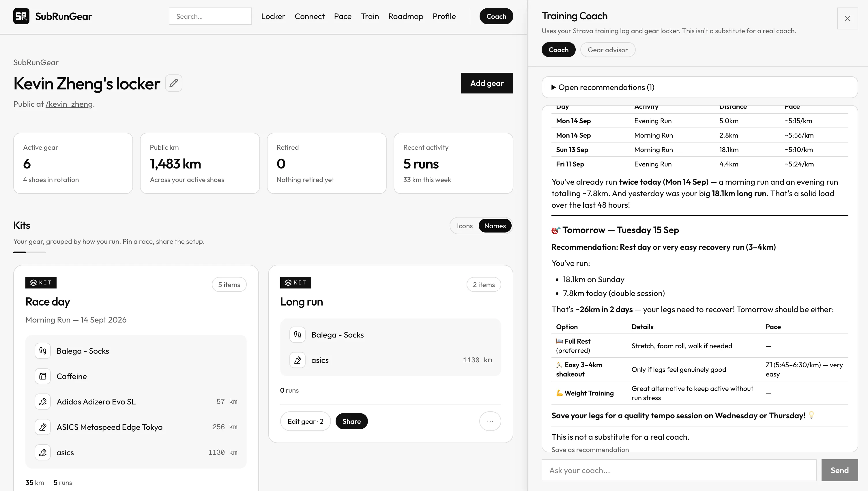Viewport: 868px width, 491px height.
Task: Expand Open recommendations (1)
Action: (699, 87)
